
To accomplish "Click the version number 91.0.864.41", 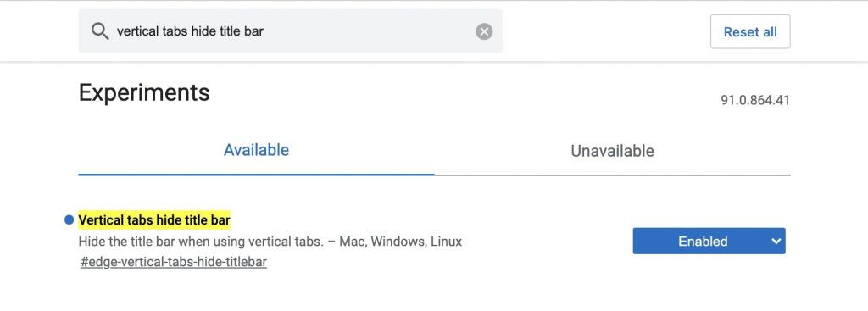I will pyautogui.click(x=755, y=100).
